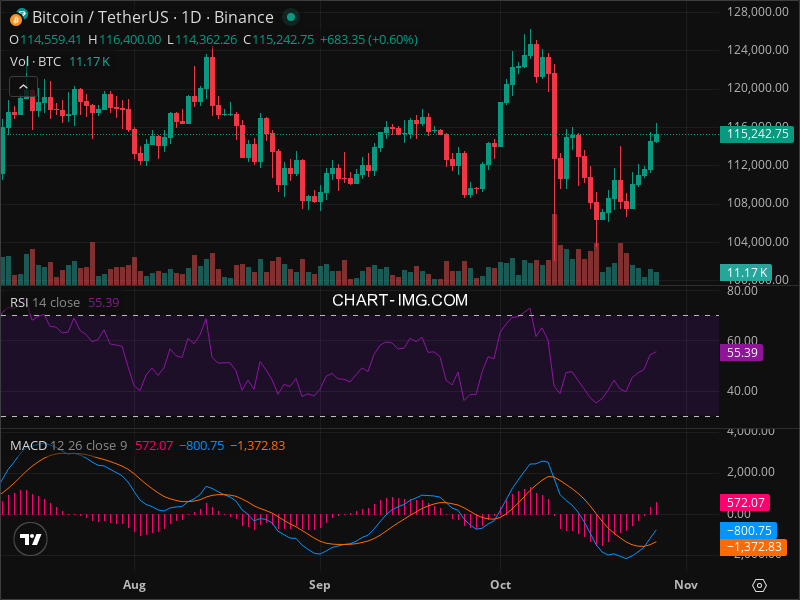
Task: Click the volume tag 11.17 K
Action: tap(745, 272)
